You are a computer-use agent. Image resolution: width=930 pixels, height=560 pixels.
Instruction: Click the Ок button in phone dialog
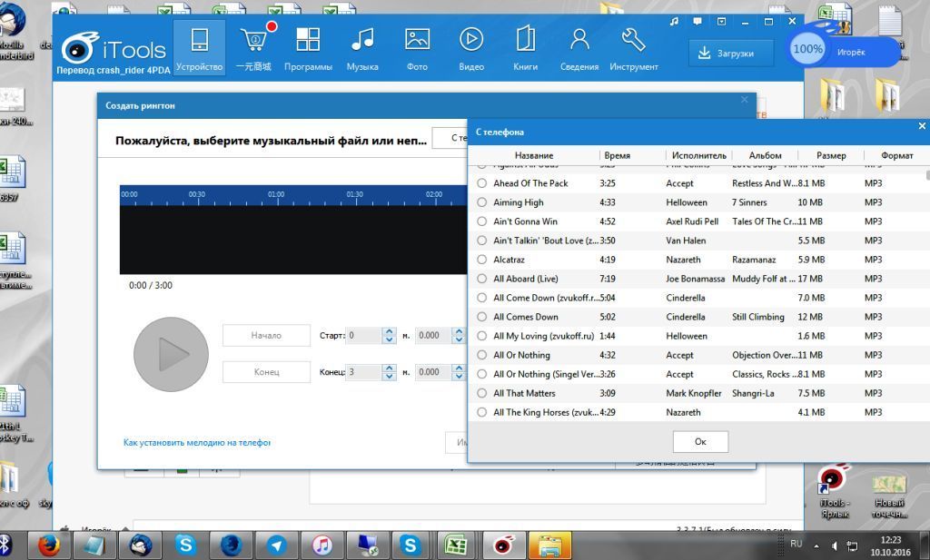coord(700,441)
